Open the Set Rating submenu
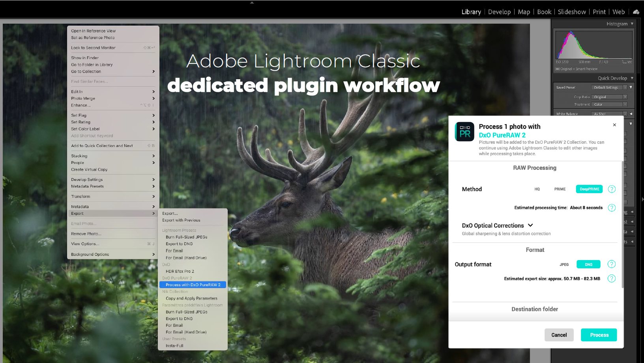Screen dimensions: 644x363 click(113, 122)
